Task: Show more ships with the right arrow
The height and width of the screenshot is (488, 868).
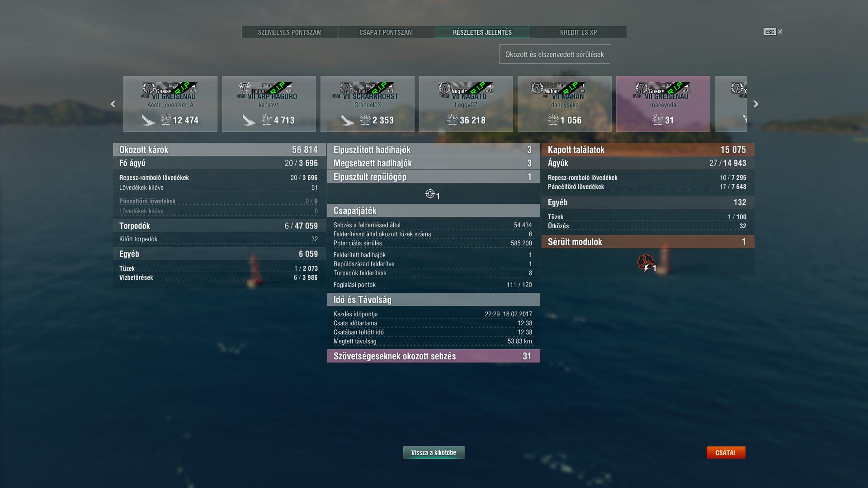Action: click(x=755, y=104)
